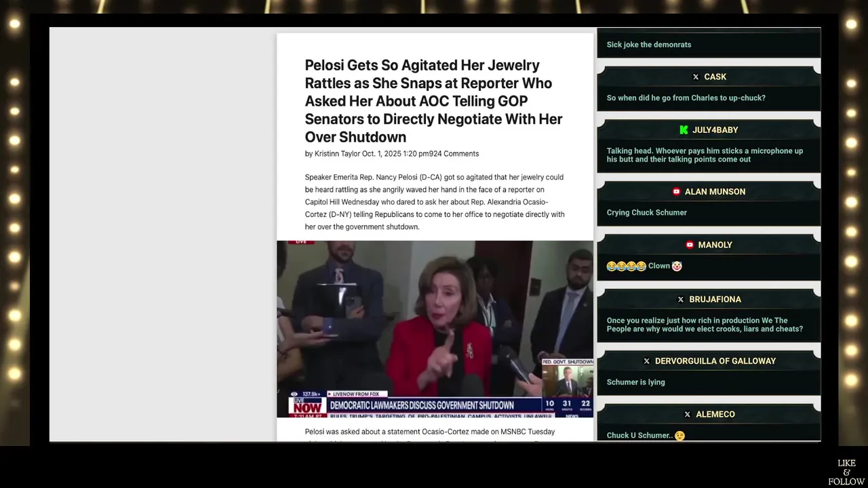
Task: Click comment 'Schumer is lying'
Action: point(635,382)
